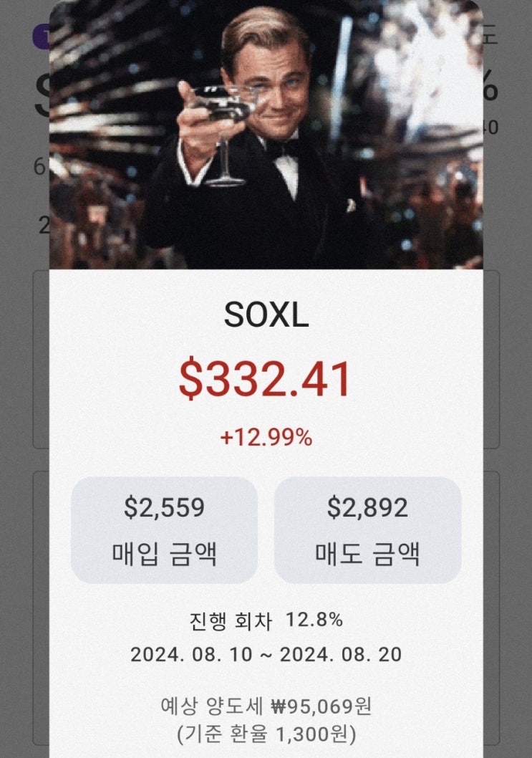This screenshot has height=758, width=532.
Task: Open the $2,559 매입 금액 card
Action: click(164, 529)
